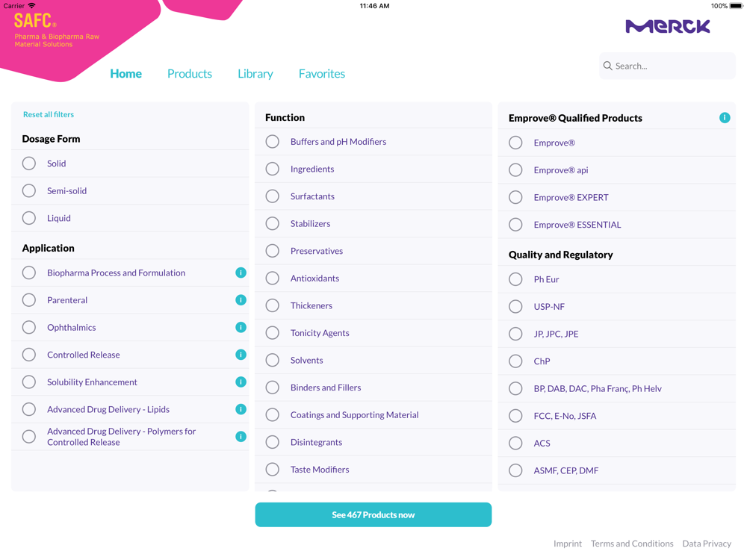Viewport: 747px width, 560px height.
Task: Open the Imprint link
Action: pos(568,544)
